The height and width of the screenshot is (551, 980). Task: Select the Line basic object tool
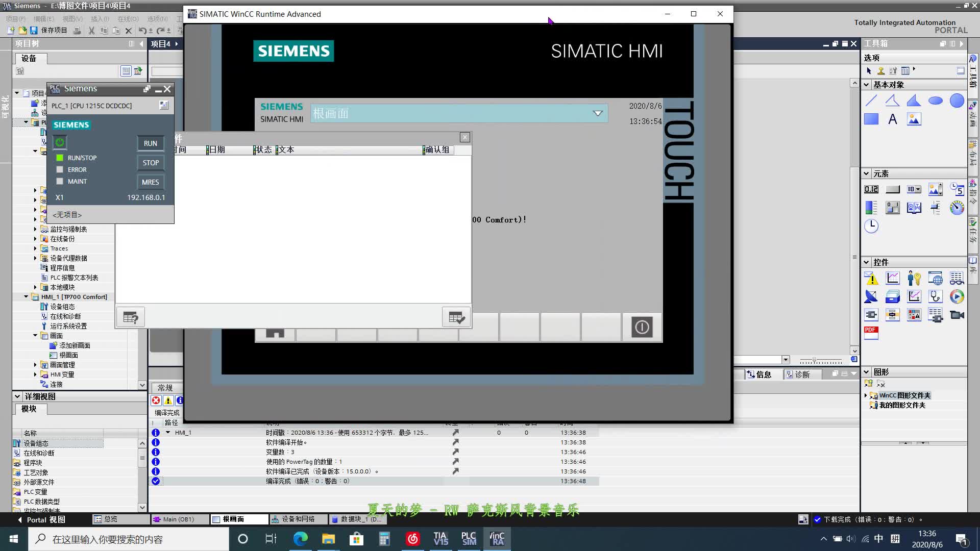[871, 101]
